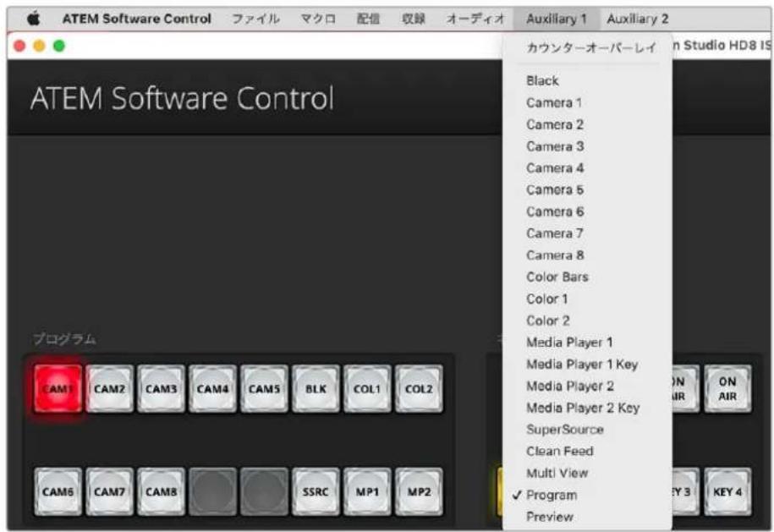Viewport: 774px width, 532px height.
Task: Switch program bus to MP1
Action: coord(367,491)
